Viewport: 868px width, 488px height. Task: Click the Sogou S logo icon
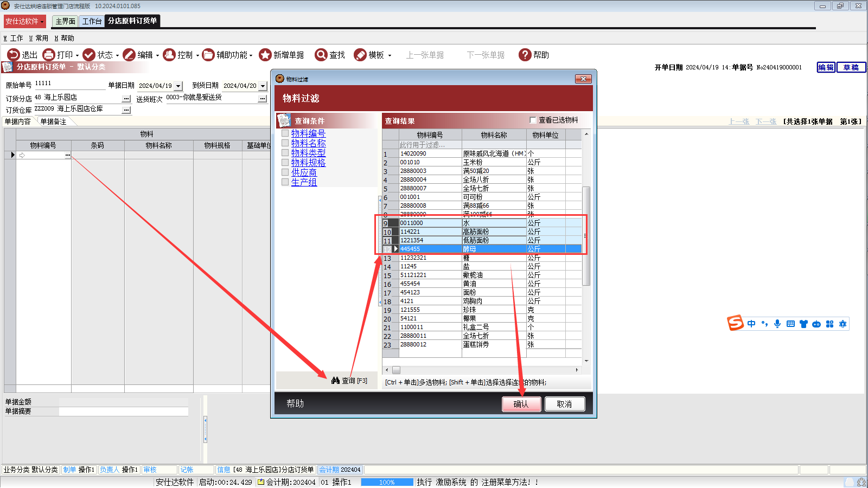point(735,323)
